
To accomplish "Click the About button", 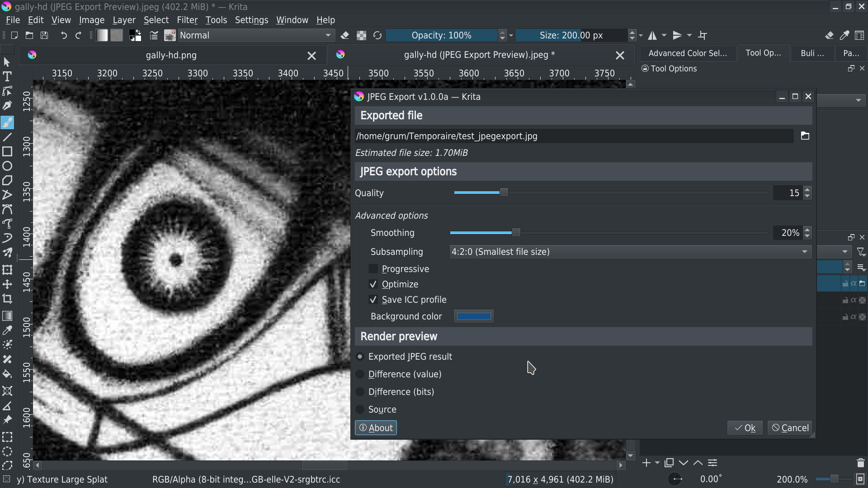I will [x=376, y=428].
